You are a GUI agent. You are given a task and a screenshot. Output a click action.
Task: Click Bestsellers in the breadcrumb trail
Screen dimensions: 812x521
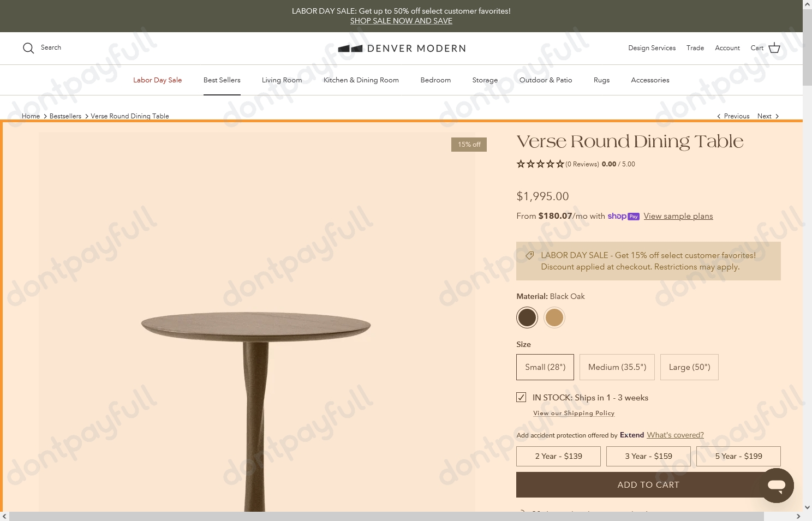pyautogui.click(x=65, y=116)
